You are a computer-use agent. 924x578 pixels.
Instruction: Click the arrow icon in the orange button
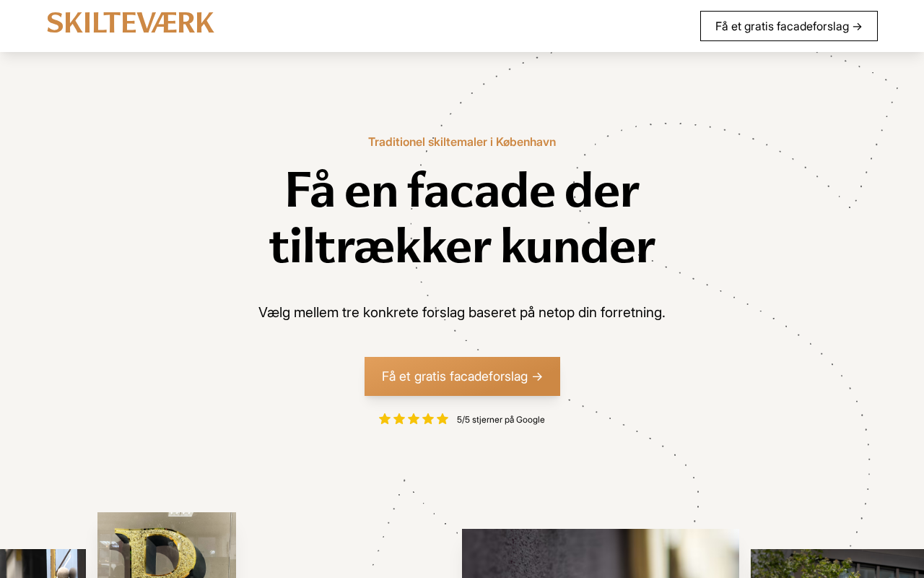coord(537,376)
